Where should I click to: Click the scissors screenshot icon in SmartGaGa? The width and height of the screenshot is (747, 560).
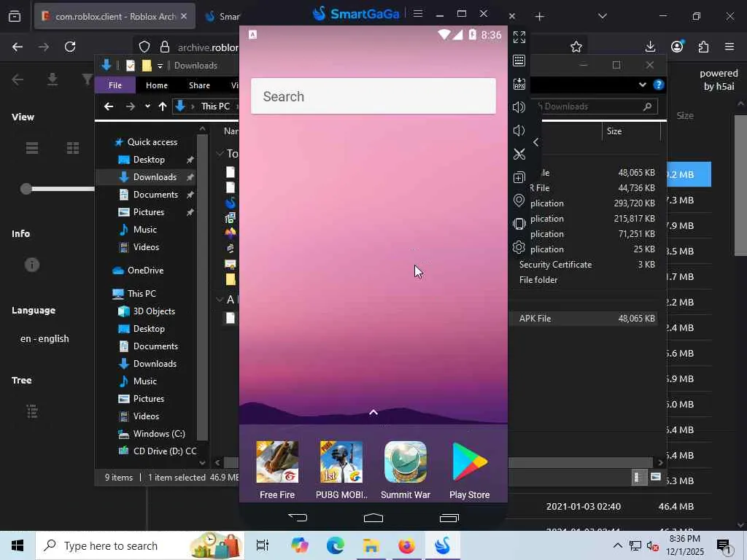point(519,154)
